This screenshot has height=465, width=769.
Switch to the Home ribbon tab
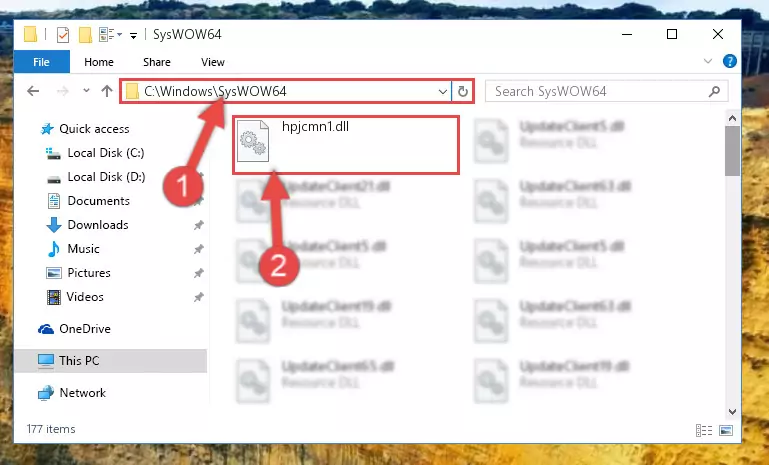(x=99, y=62)
